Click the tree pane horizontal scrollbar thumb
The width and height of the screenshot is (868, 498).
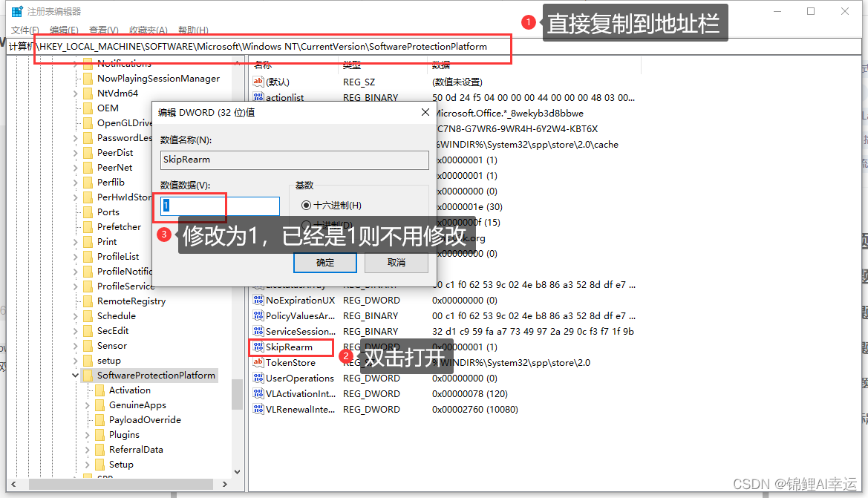pos(121,484)
